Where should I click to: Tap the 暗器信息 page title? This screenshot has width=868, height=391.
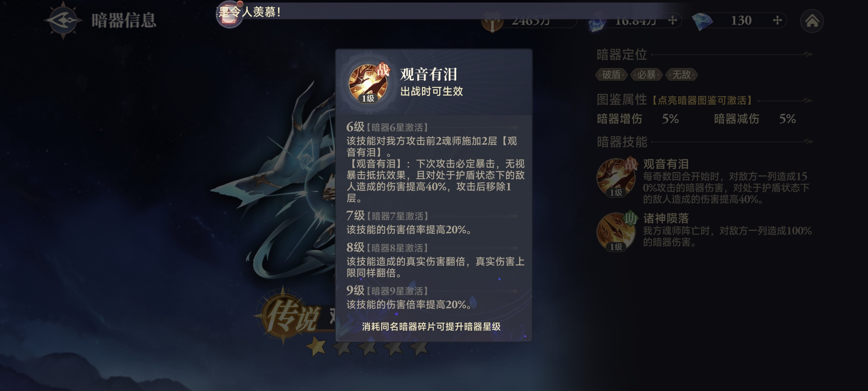124,20
